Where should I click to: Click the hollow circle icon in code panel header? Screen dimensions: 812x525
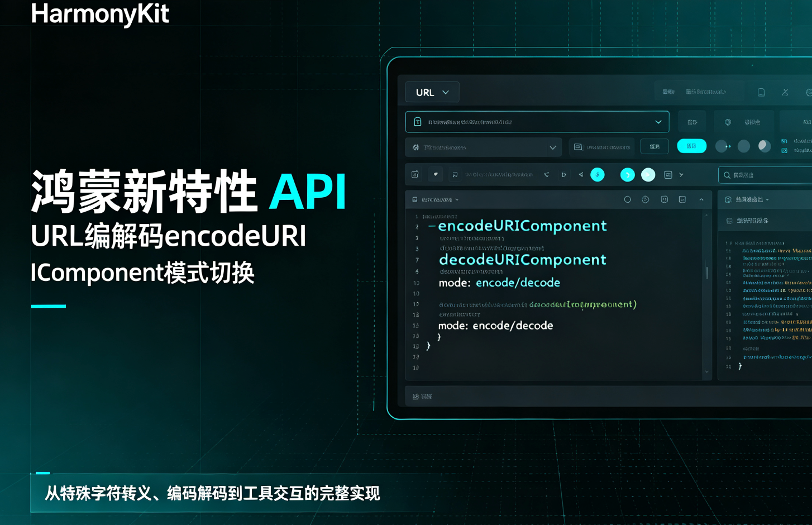(627, 199)
